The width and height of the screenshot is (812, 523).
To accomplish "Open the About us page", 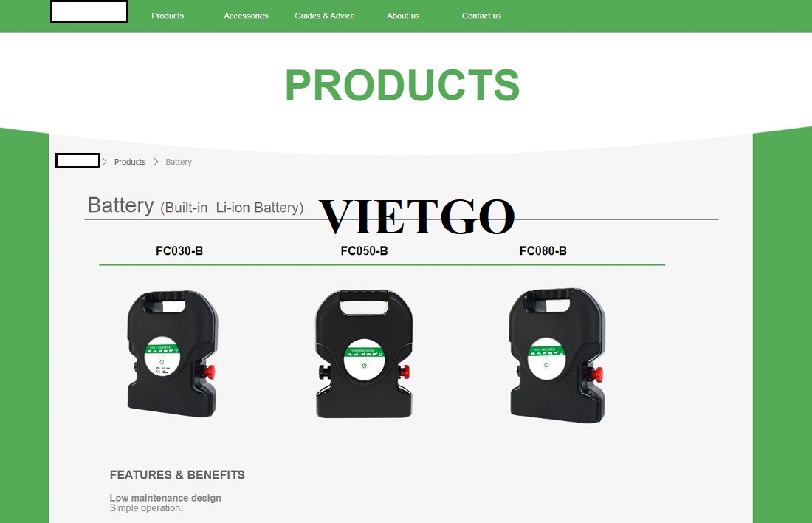I will pos(403,16).
